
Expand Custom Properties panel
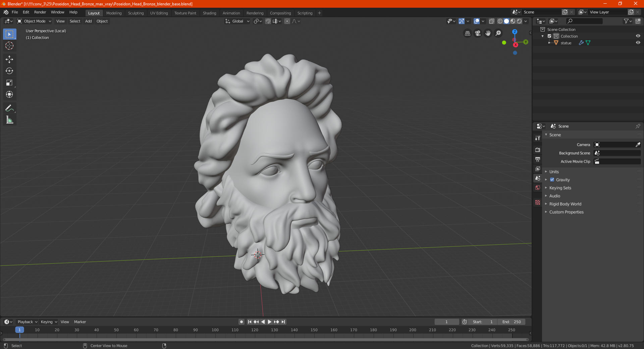coord(566,212)
